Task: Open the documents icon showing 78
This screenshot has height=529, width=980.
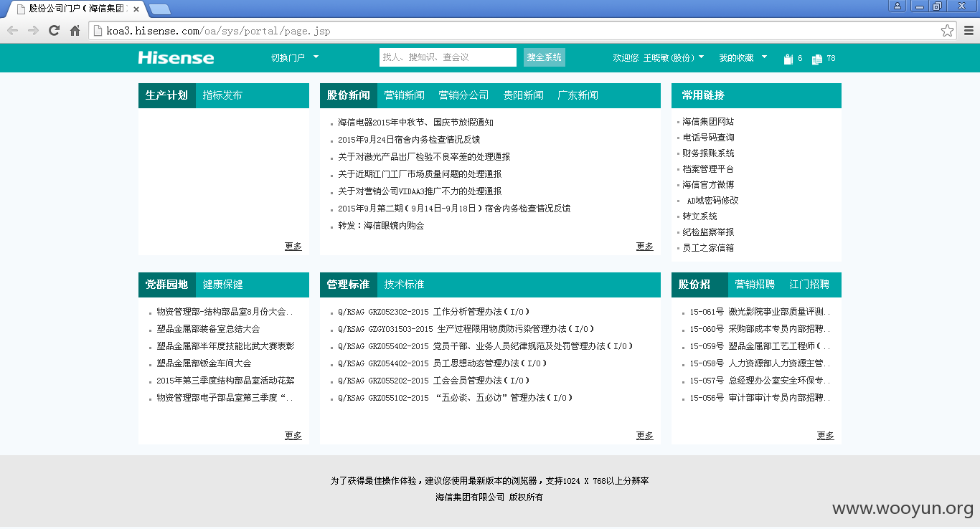Action: [x=816, y=59]
